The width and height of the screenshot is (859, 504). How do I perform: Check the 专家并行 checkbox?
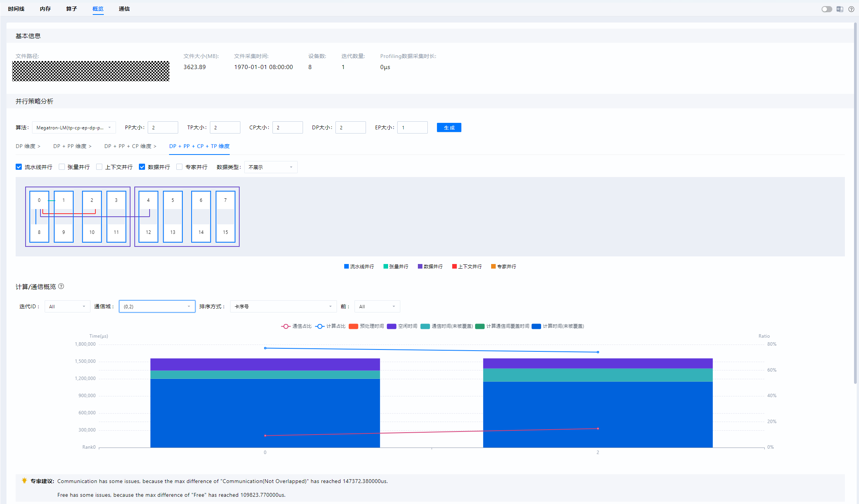(x=179, y=167)
